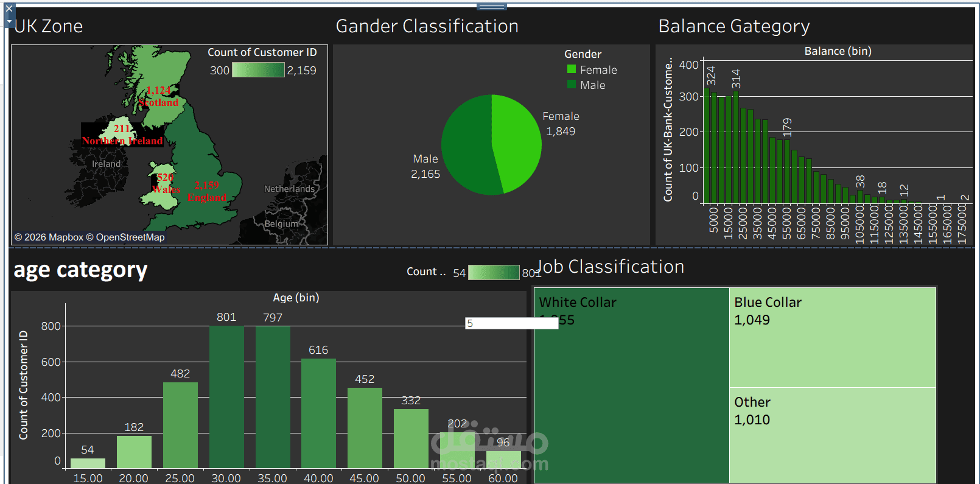Viewport: 980px width, 484px height.
Task: Select the age bar labeled 54
Action: pos(88,463)
